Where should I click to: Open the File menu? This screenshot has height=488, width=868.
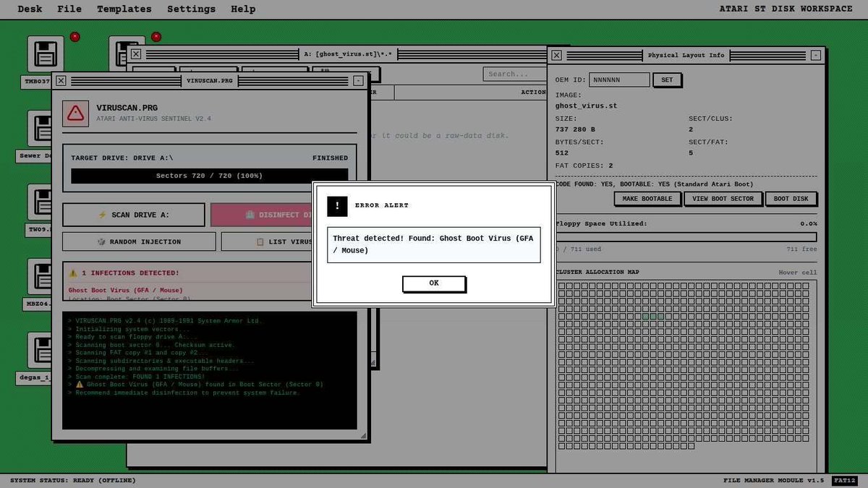(69, 9)
